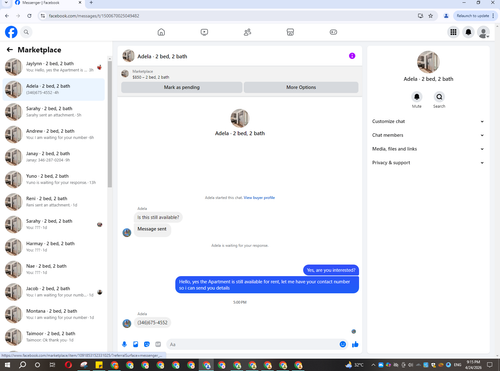
Task: Open the Windows notification center
Action: click(x=490, y=365)
